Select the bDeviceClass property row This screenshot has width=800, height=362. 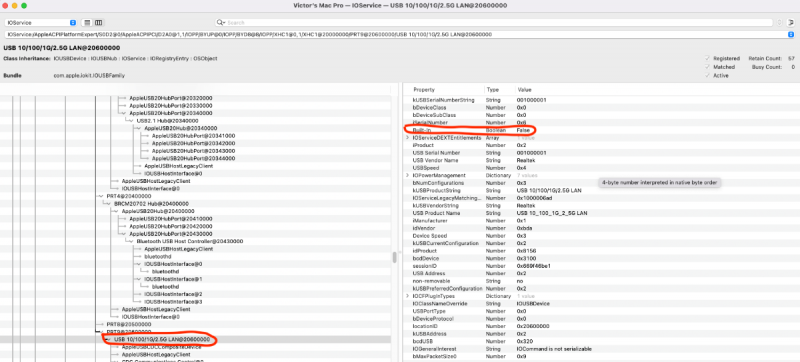point(601,108)
